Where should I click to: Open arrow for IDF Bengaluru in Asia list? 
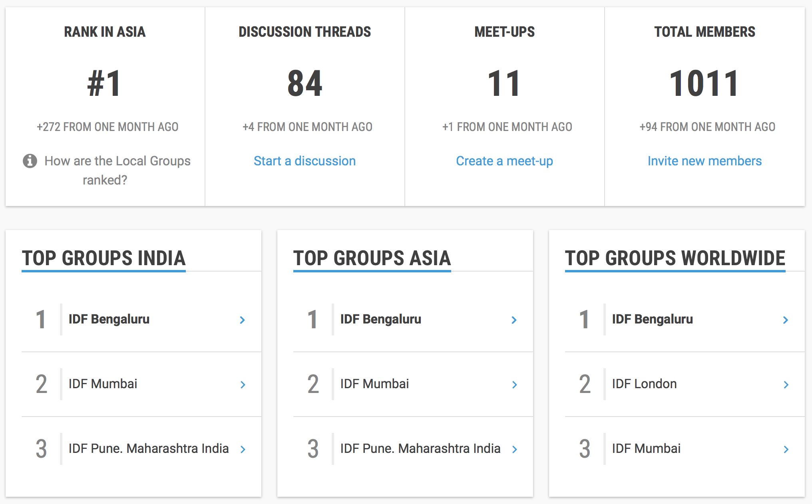click(x=514, y=320)
